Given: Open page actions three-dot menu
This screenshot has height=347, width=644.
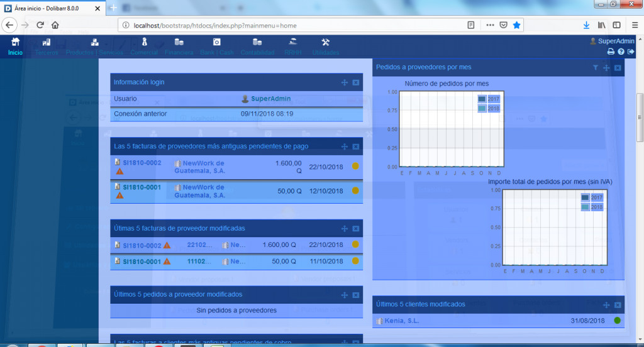Looking at the screenshot, I should click(x=490, y=25).
